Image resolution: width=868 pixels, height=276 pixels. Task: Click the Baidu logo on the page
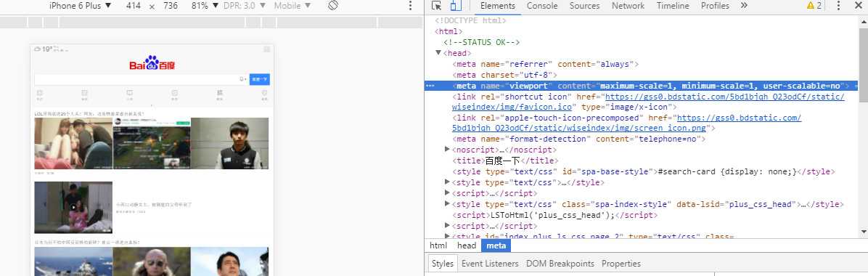click(x=152, y=63)
